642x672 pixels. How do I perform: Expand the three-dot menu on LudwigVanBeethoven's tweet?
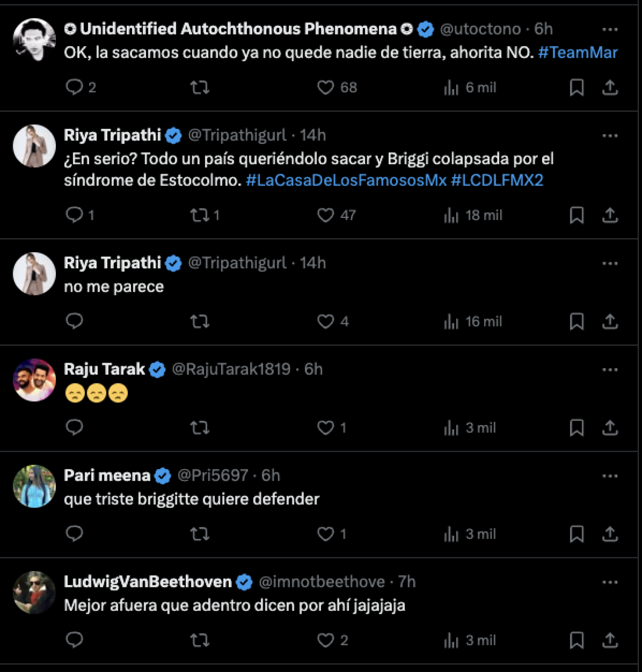coord(609,582)
